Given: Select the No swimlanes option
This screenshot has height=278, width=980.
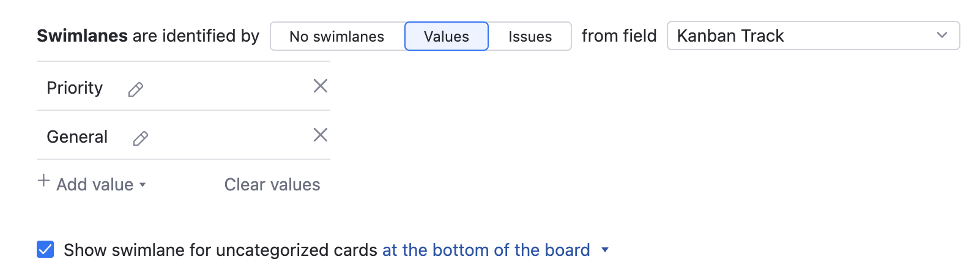Looking at the screenshot, I should coord(337,36).
